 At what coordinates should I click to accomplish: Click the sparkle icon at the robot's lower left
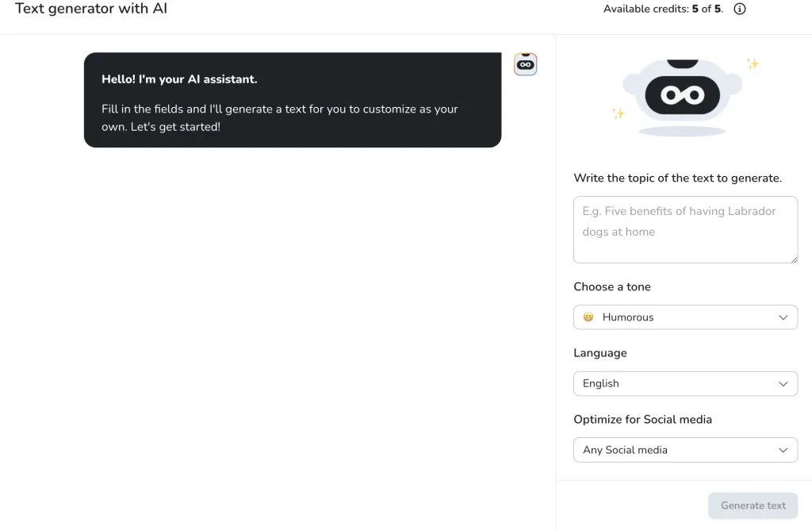pos(619,113)
